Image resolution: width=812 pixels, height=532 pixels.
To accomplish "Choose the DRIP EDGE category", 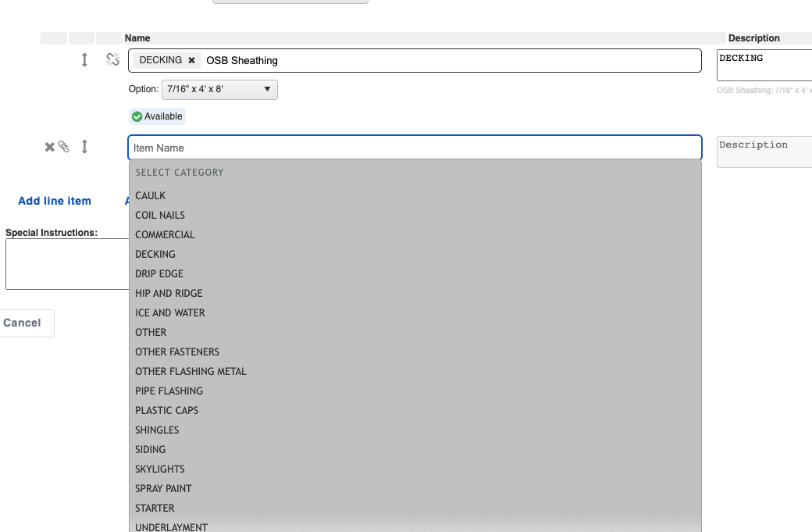I will point(159,274).
